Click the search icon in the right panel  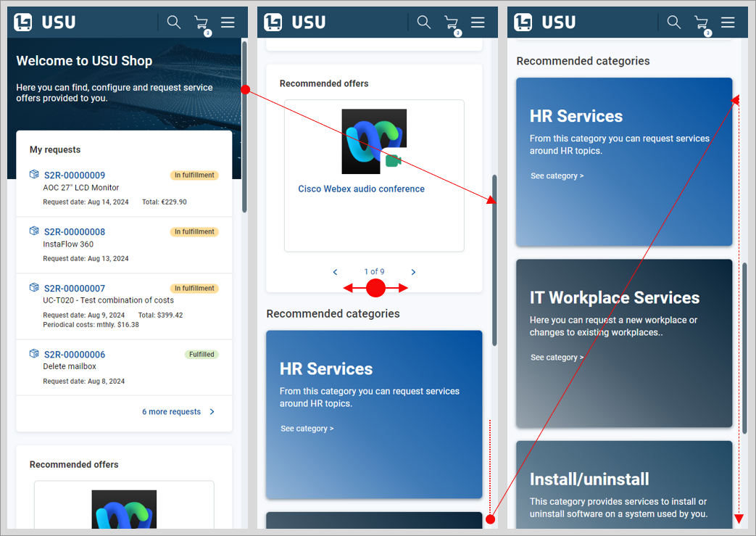(x=674, y=22)
